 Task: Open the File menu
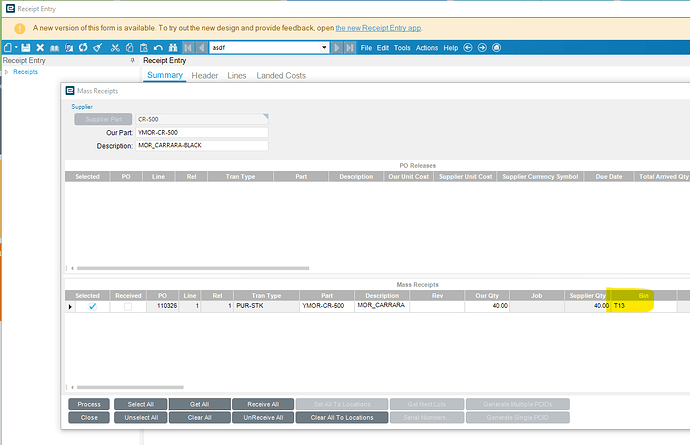click(x=366, y=48)
